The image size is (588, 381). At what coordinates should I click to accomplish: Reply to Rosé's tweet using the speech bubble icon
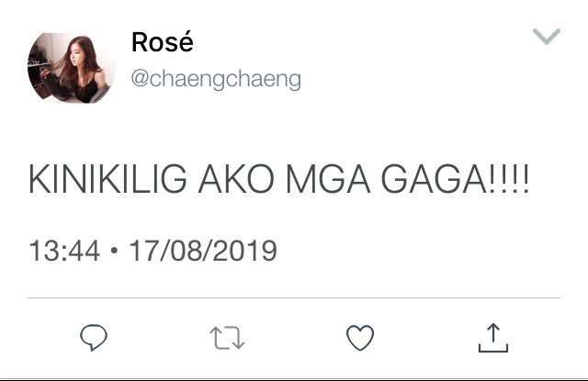point(94,337)
